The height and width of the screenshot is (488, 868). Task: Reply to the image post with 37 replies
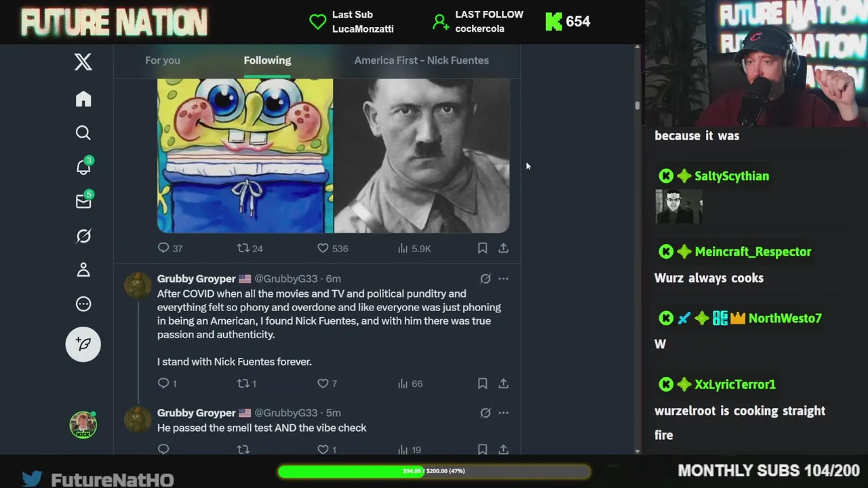click(x=170, y=248)
